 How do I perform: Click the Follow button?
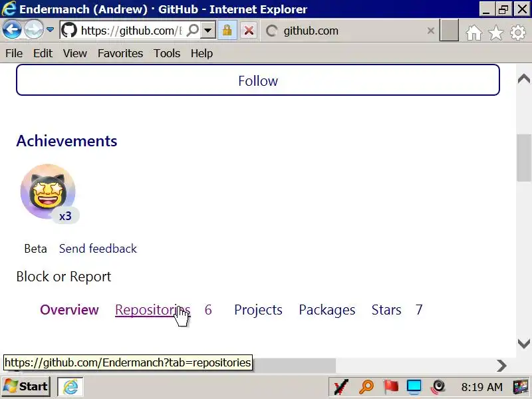click(258, 80)
